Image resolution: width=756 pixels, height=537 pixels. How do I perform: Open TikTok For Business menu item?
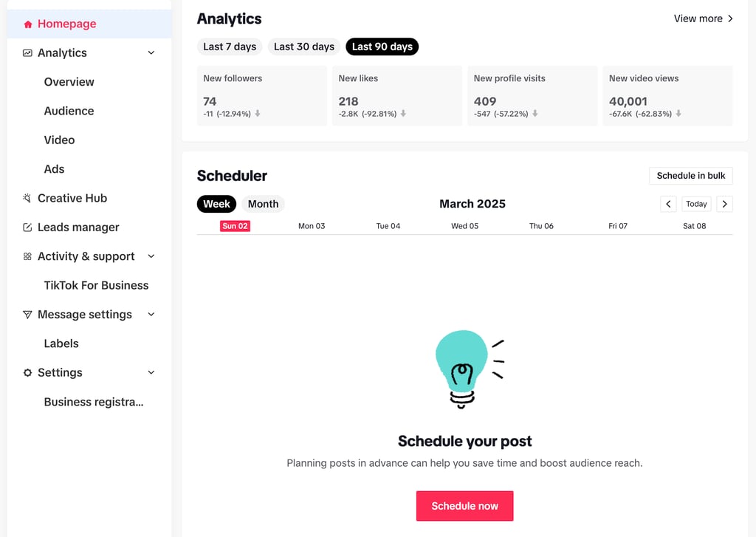(96, 285)
